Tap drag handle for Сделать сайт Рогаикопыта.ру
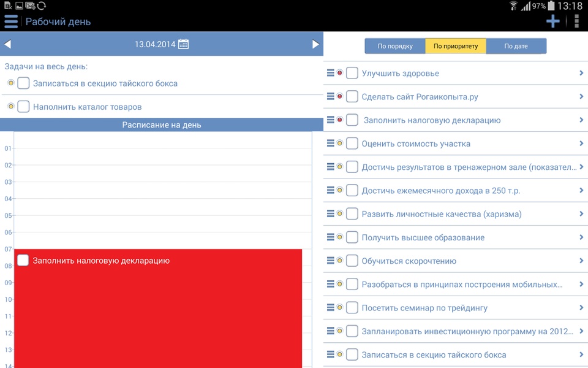This screenshot has height=368, width=588. pos(330,96)
